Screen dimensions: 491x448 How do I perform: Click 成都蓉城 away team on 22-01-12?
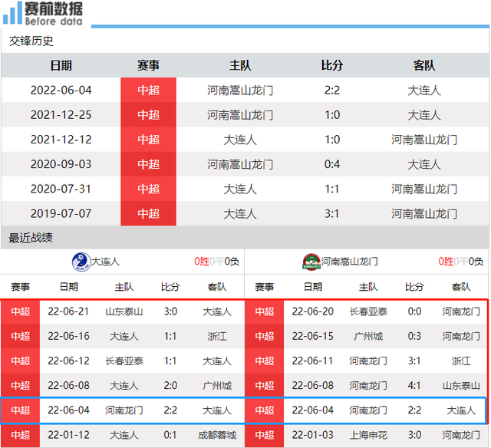click(216, 435)
